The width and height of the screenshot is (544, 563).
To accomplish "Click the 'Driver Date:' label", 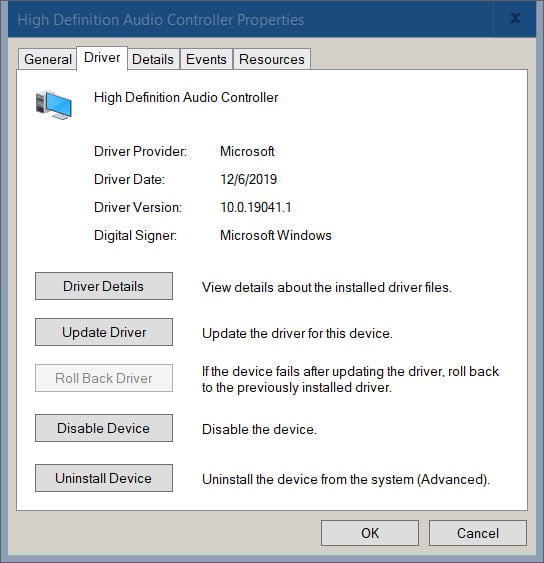I will click(129, 179).
